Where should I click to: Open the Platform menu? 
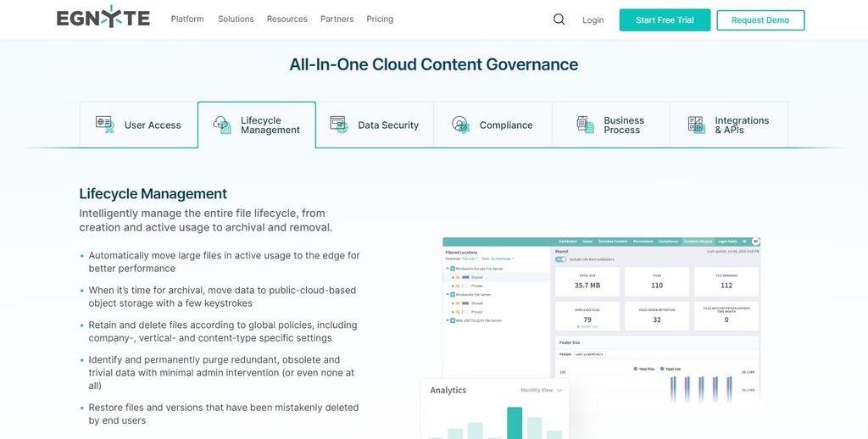click(187, 19)
